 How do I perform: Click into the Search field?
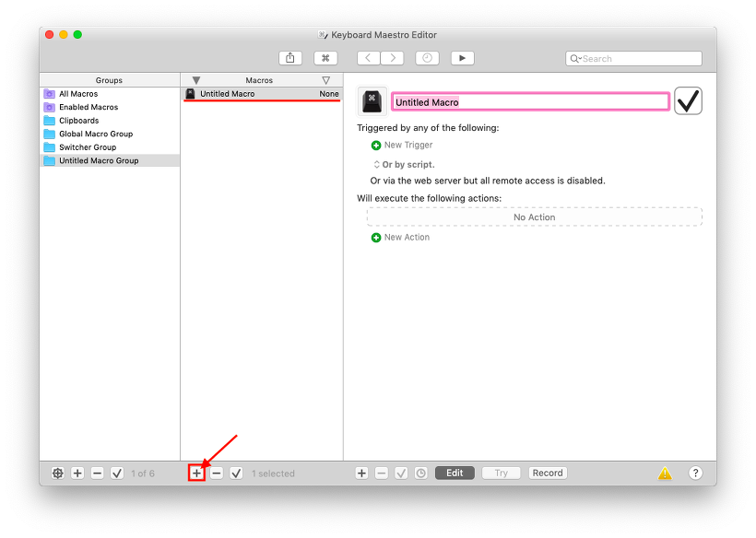click(633, 58)
